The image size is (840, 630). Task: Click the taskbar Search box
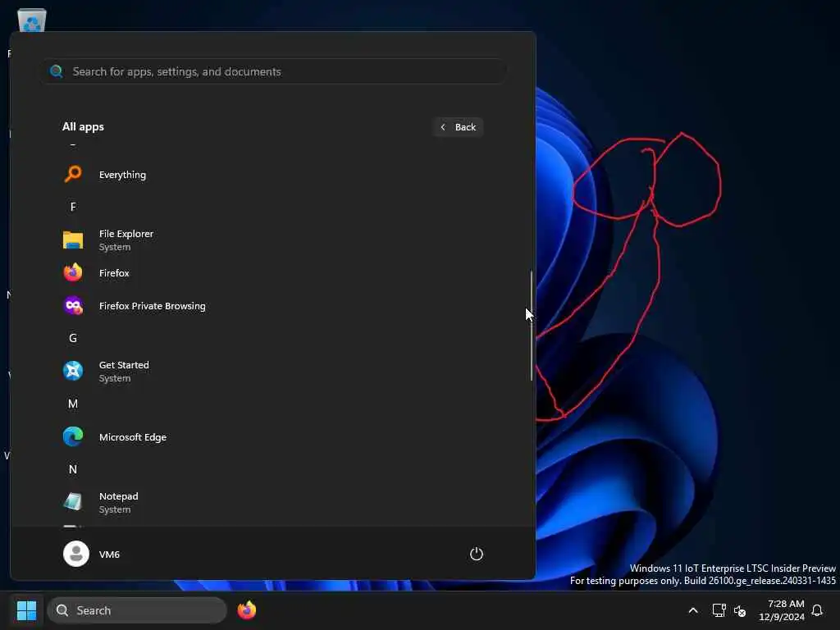click(x=137, y=610)
